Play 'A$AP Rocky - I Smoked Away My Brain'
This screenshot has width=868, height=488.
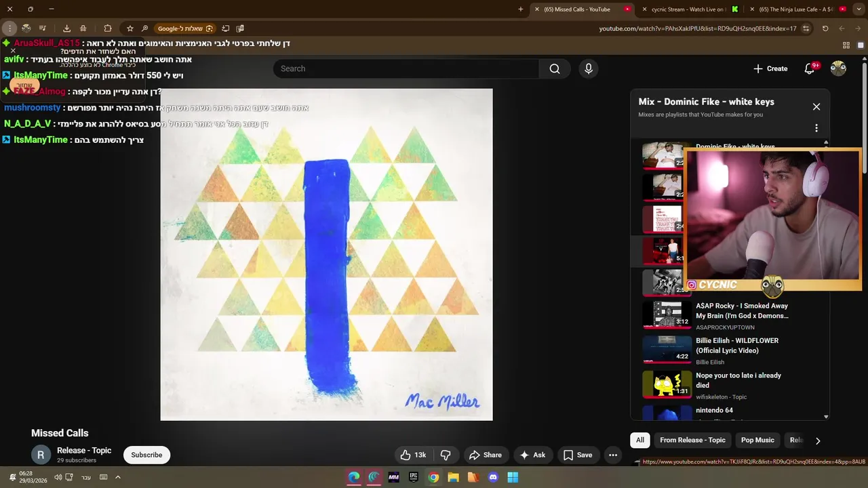[x=742, y=310]
